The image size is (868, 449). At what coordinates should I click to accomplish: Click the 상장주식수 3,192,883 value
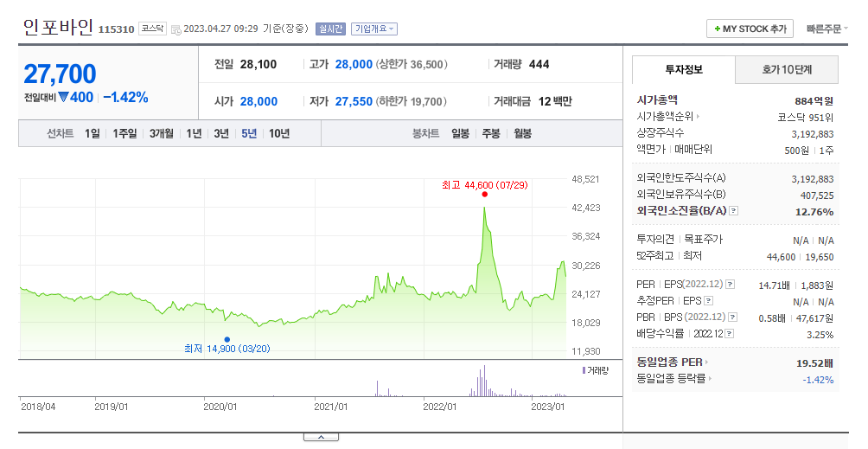(x=813, y=134)
